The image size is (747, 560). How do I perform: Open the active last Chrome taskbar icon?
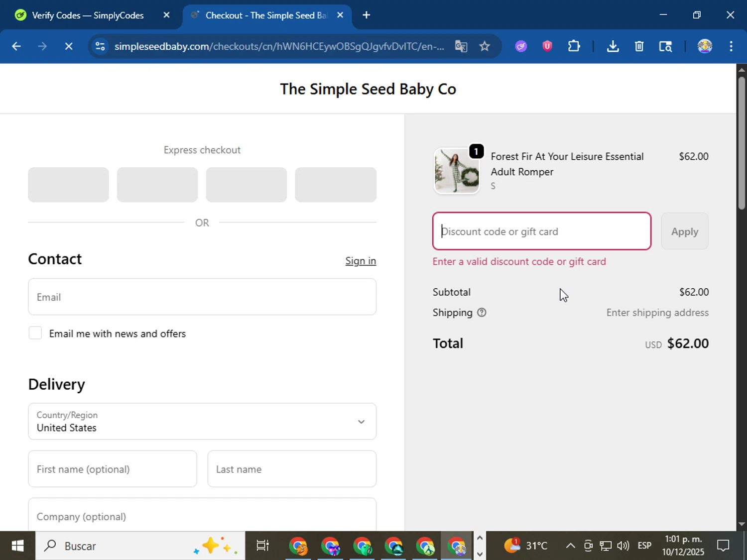click(457, 546)
